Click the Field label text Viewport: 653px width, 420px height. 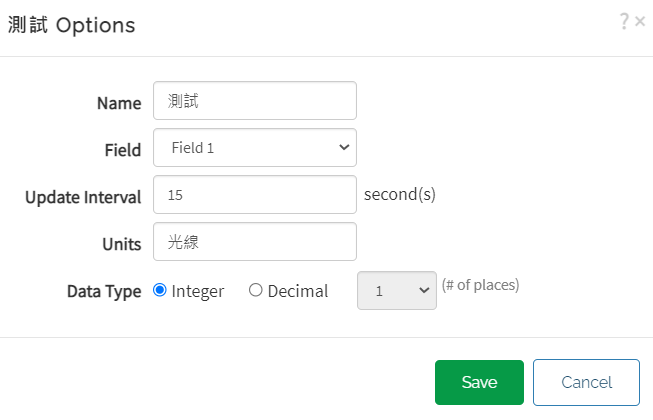pos(123,150)
